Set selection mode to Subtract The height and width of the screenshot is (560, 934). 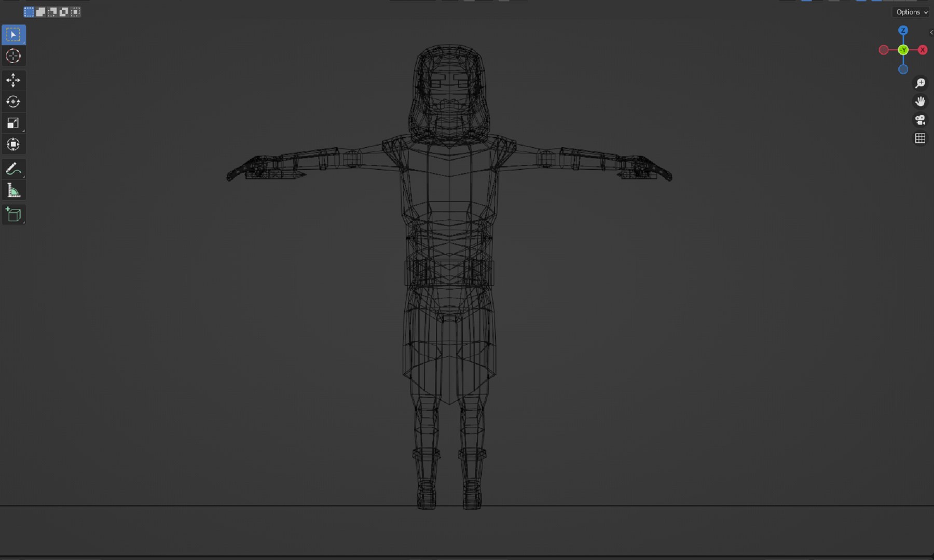click(52, 12)
